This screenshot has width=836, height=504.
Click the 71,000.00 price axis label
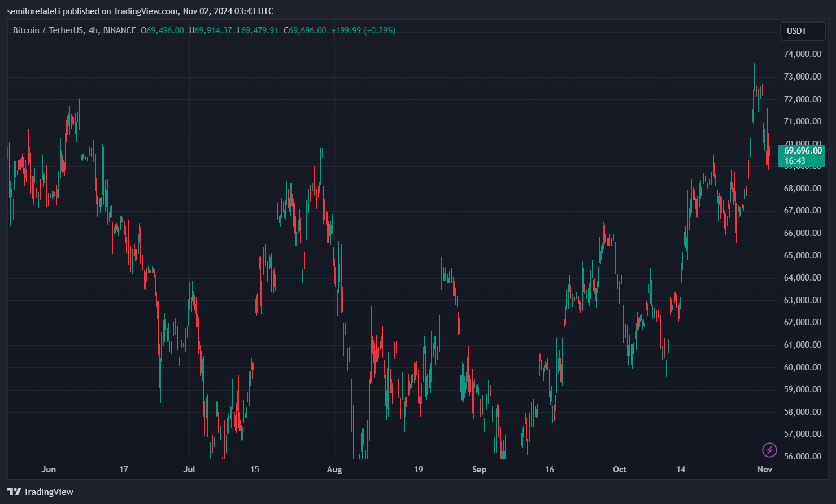click(803, 121)
